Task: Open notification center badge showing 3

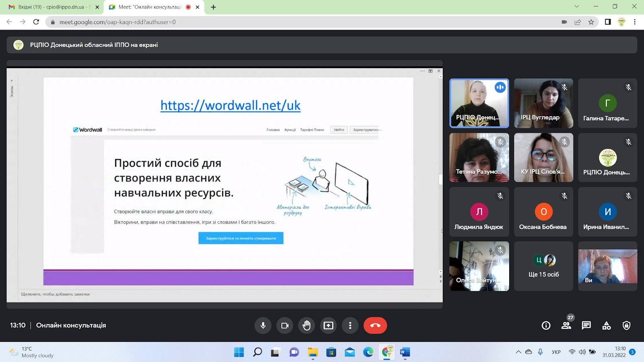Action: click(632, 352)
